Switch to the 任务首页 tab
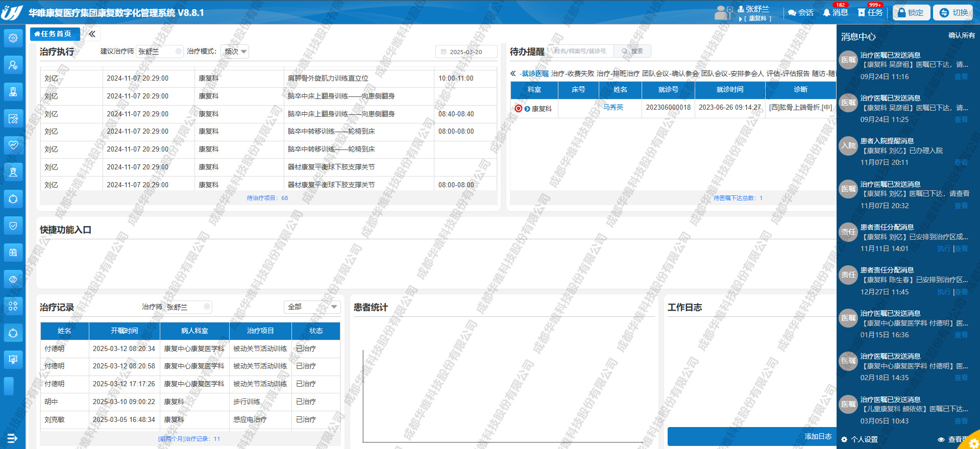 pyautogui.click(x=55, y=34)
